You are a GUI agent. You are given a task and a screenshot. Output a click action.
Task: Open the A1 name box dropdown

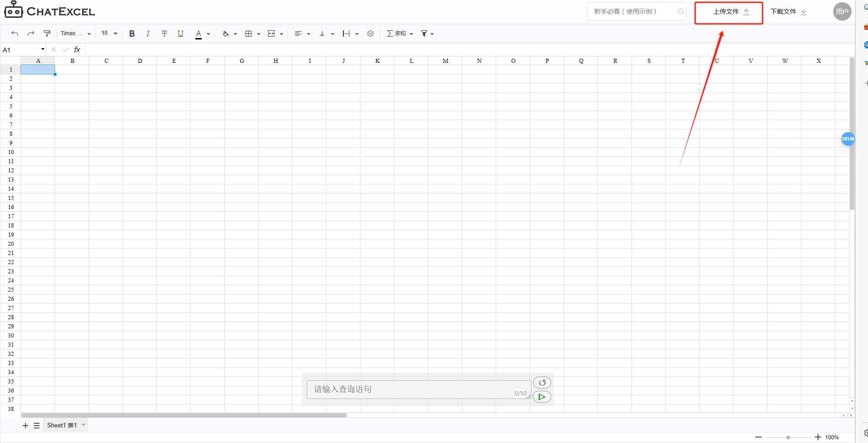click(43, 49)
